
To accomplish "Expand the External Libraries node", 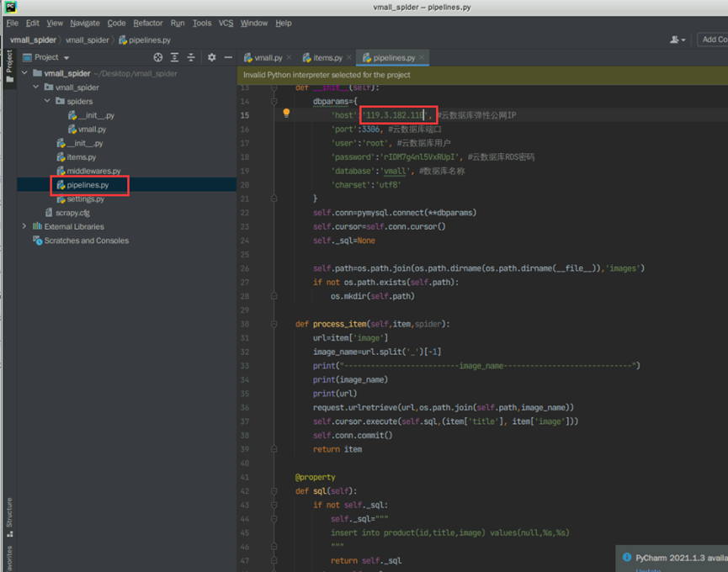I will (24, 226).
